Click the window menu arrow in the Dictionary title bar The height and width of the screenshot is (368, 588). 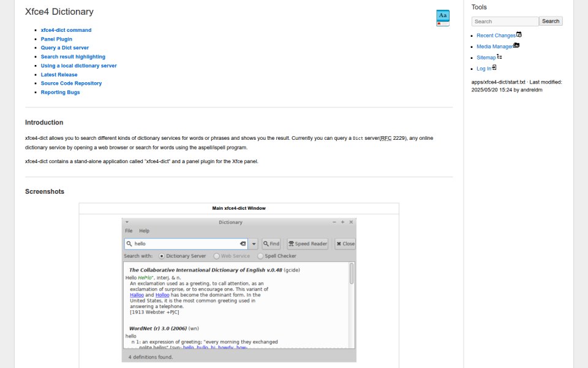[127, 222]
